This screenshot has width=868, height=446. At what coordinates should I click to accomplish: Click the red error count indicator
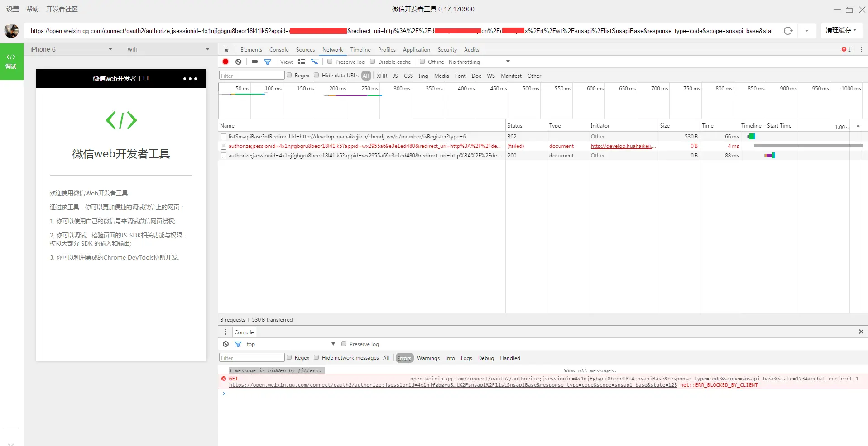(x=846, y=50)
